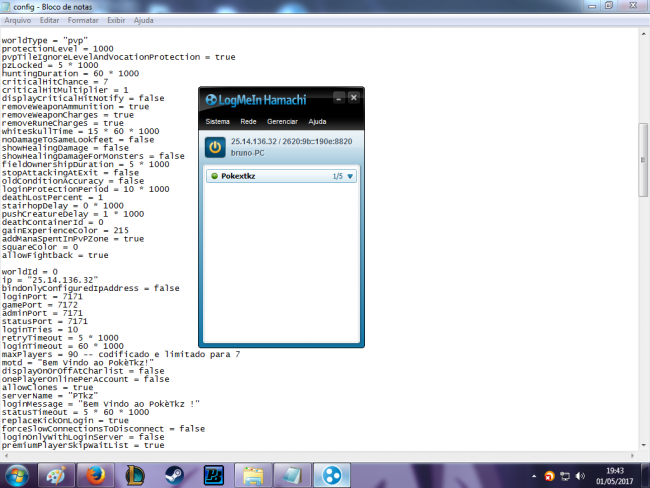Open the Rede menu in Hamachi
The width and height of the screenshot is (650, 488).
click(248, 121)
